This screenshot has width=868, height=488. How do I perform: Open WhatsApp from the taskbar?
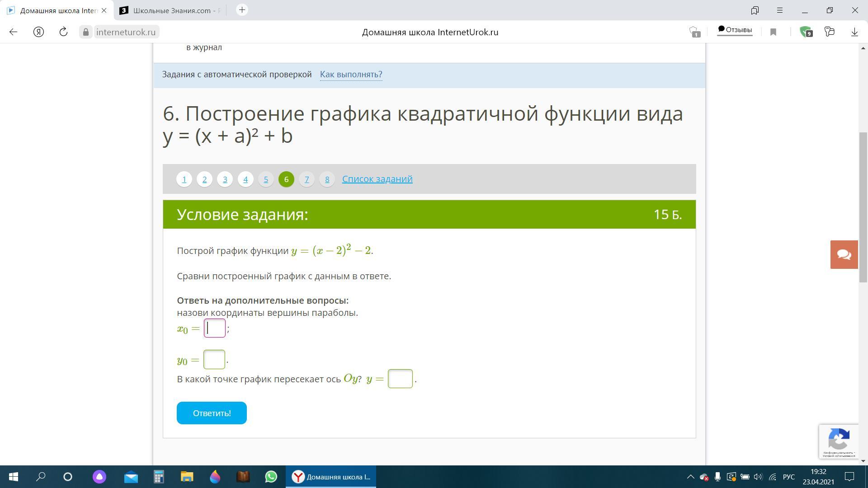point(271,477)
